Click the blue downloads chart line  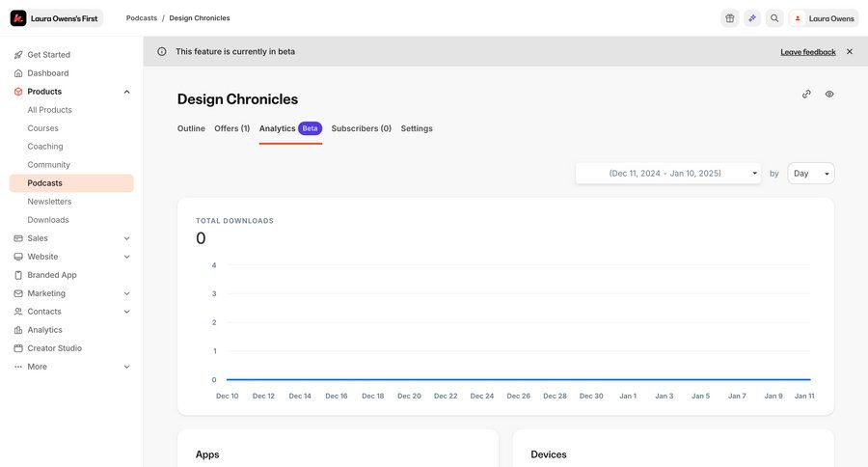click(519, 379)
